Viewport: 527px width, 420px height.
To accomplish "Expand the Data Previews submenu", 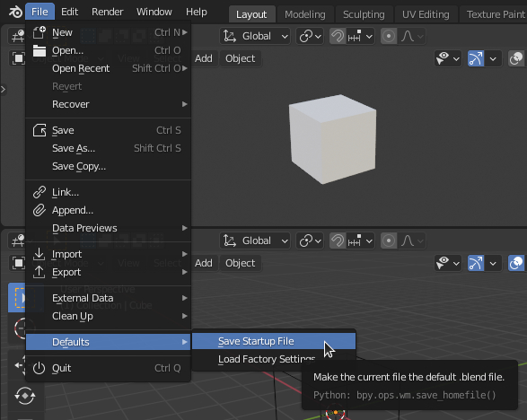I will pos(109,228).
